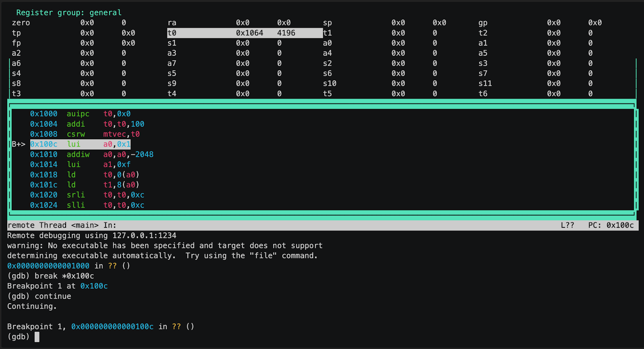
Task: Select the addiw instruction at 0x1010
Action: pyautogui.click(x=91, y=155)
